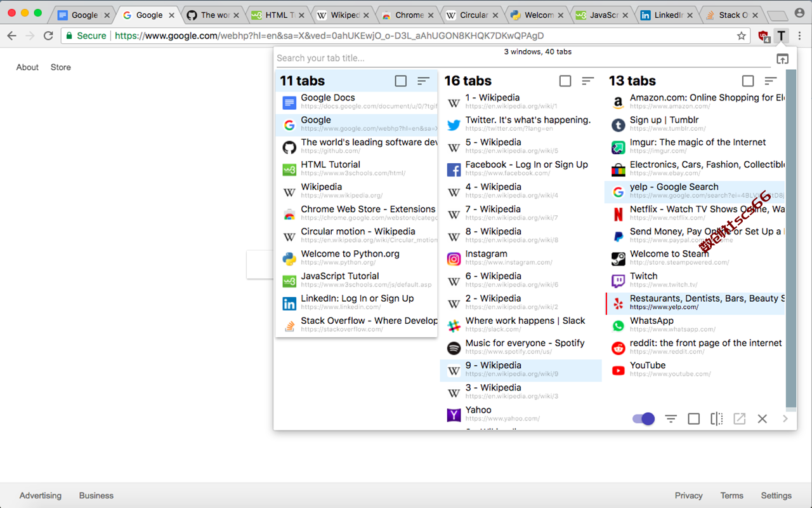Check the select-all box for 16 tabs window

tap(565, 81)
